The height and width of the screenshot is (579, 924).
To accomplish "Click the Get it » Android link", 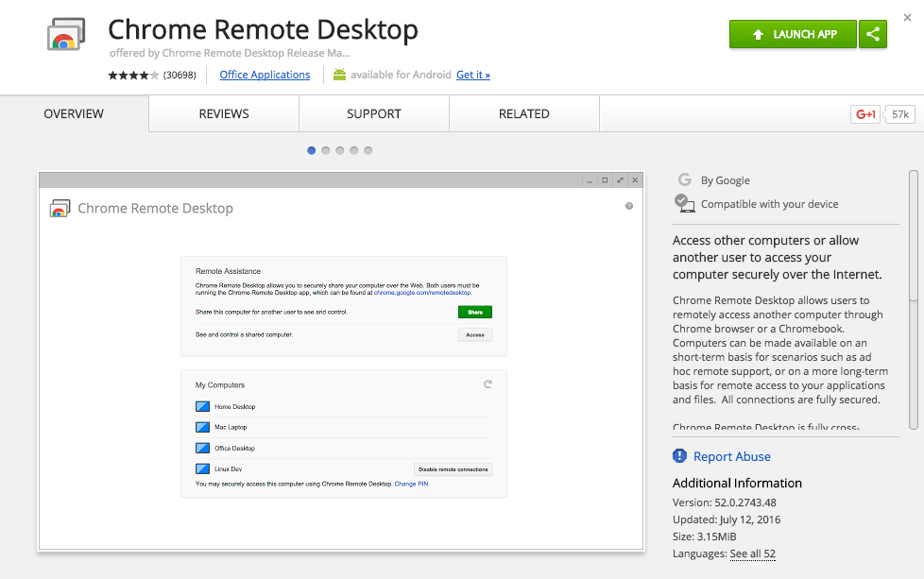I will pos(473,75).
